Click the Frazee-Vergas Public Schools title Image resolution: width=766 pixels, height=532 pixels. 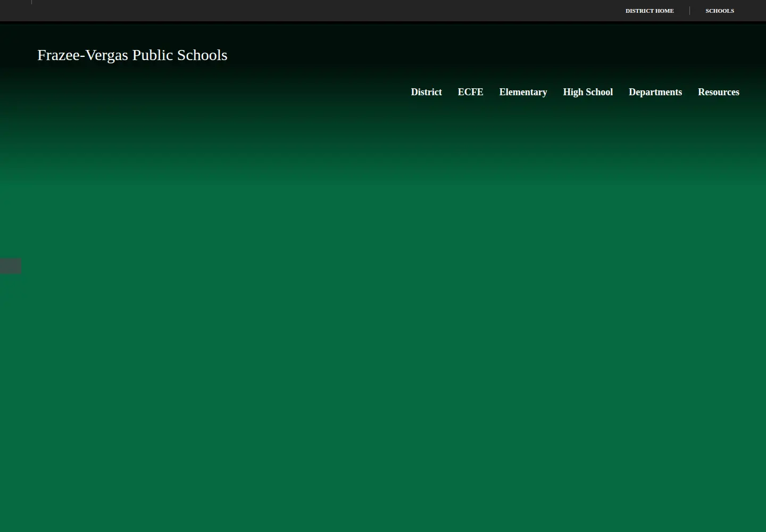132,55
